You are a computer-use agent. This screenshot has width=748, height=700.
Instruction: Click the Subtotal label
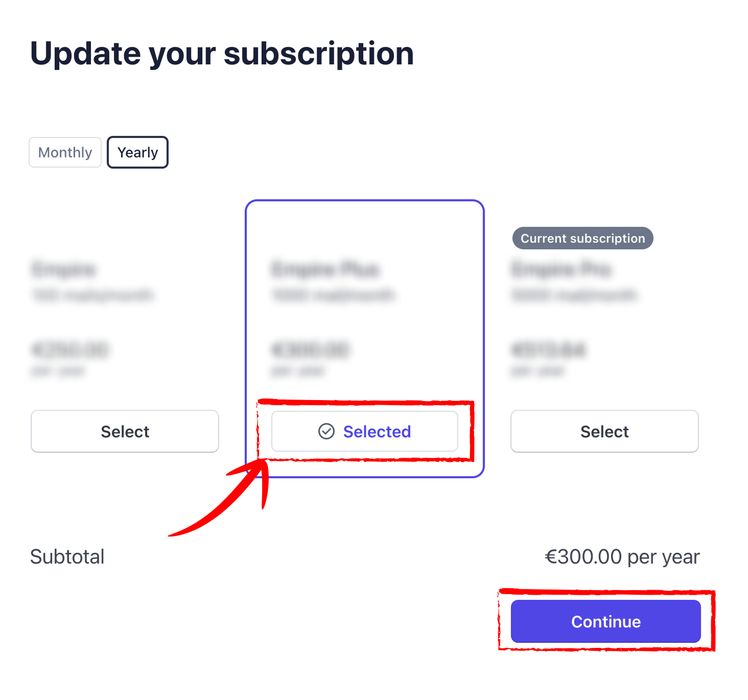pos(67,556)
